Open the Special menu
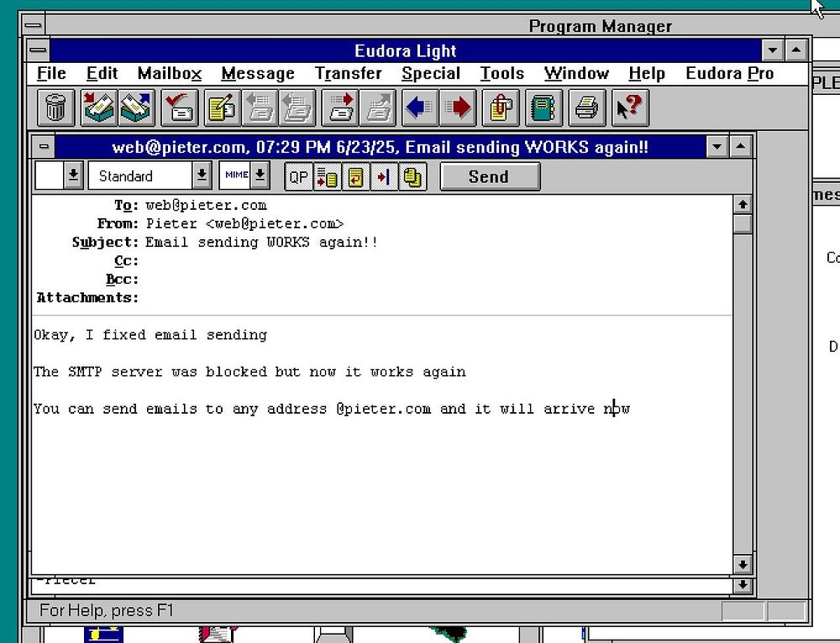840x643 pixels. click(431, 73)
